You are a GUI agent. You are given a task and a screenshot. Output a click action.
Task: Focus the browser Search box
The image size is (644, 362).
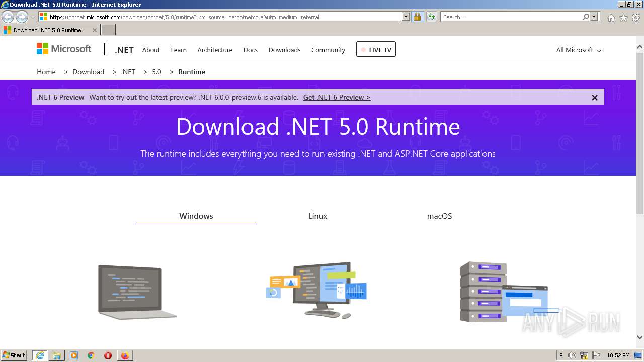(511, 17)
